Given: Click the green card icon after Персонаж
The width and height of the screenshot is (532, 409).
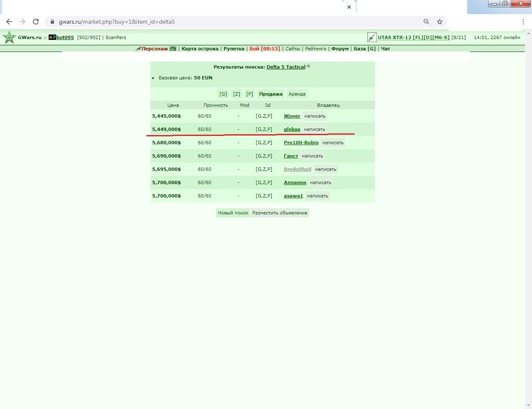Looking at the screenshot, I should coord(173,49).
